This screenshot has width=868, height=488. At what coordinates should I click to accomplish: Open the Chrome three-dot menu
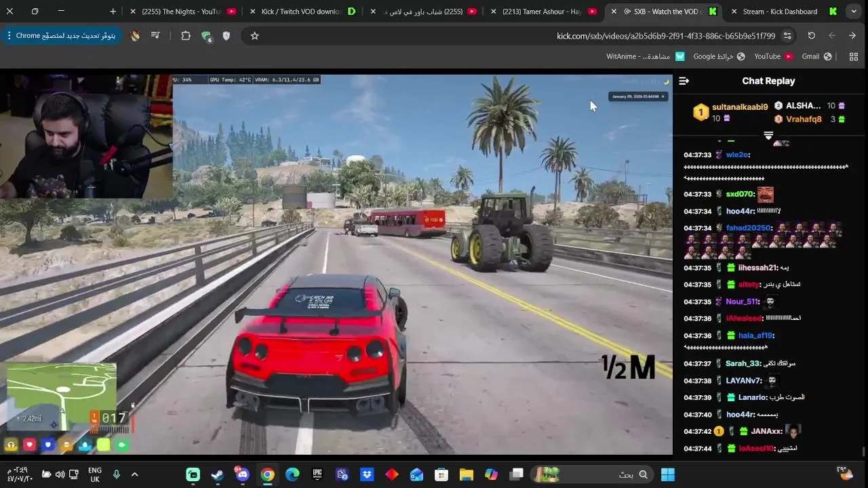(x=9, y=36)
